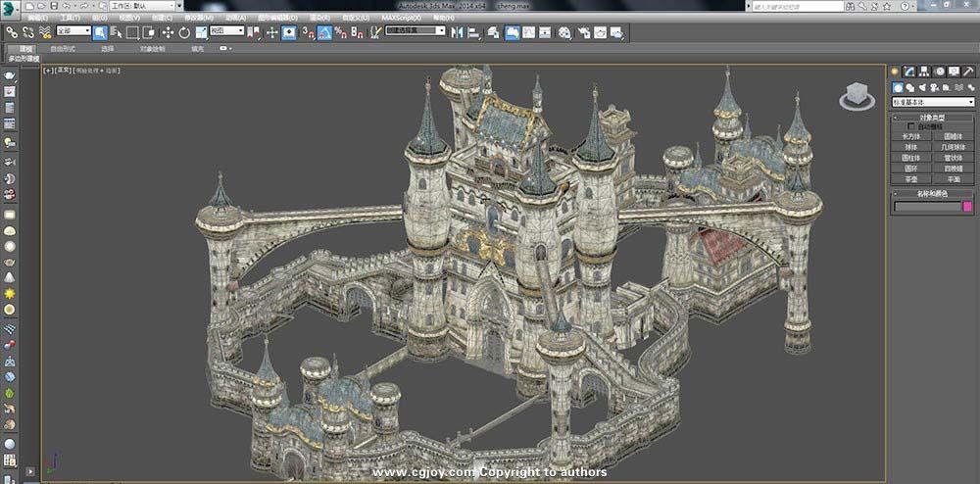Open the Utilities panel hammer icon

(968, 72)
